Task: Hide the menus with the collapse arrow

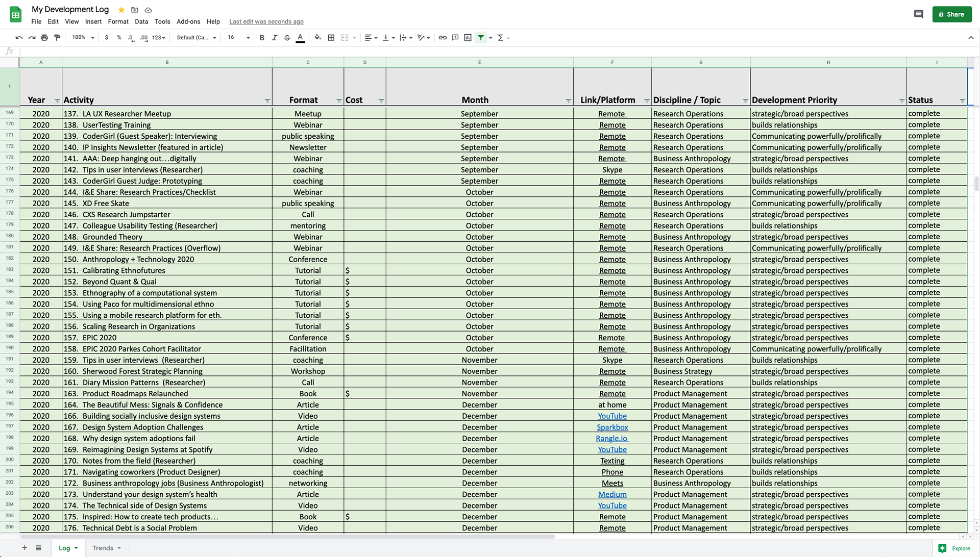Action: pos(971,38)
